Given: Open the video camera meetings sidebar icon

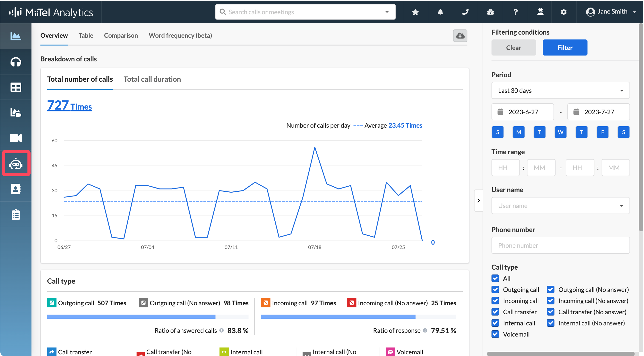Looking at the screenshot, I should click(16, 138).
